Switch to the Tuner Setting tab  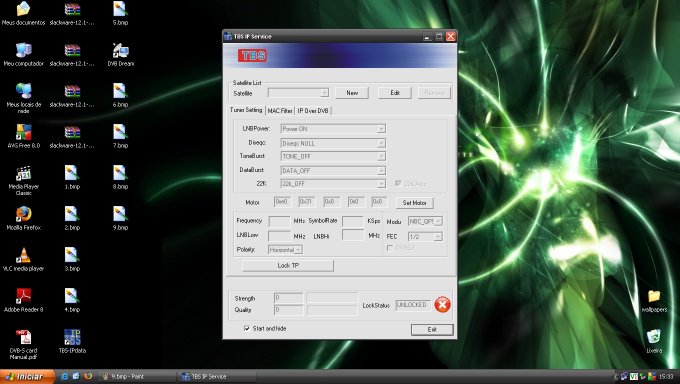pos(246,110)
